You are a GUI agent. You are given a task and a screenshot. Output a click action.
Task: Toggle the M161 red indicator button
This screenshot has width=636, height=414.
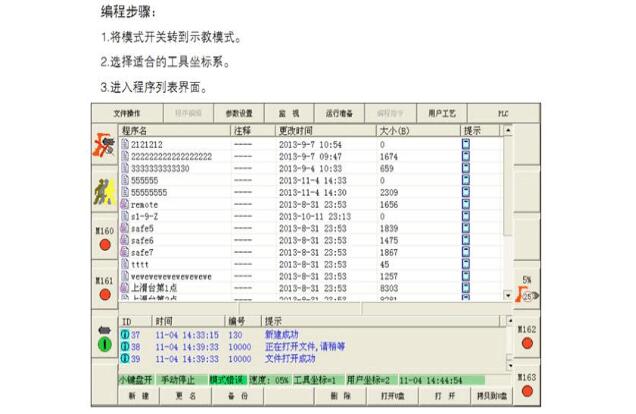[x=104, y=294]
